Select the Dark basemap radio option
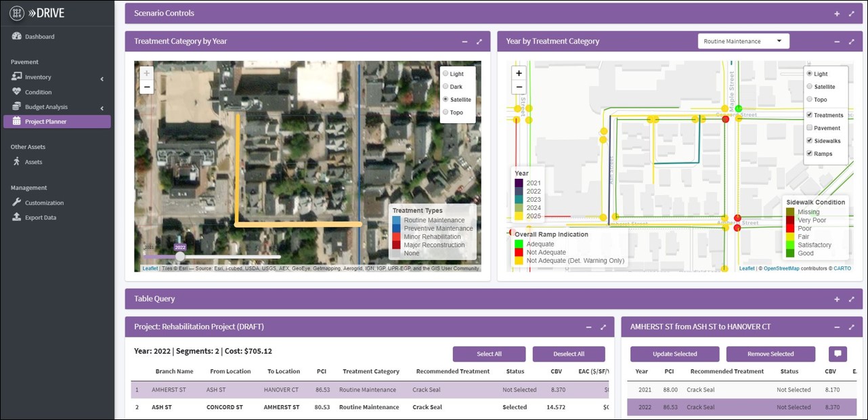This screenshot has height=420, width=868. click(446, 86)
